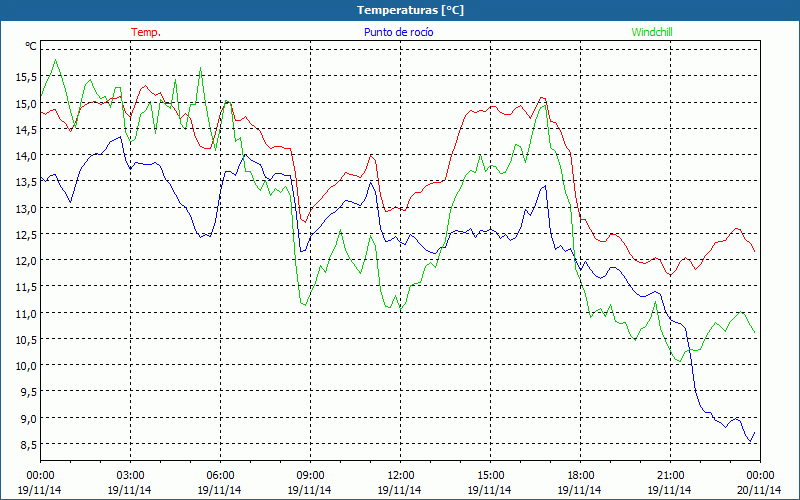Click the 06:00 time label on x-axis

(x=220, y=476)
